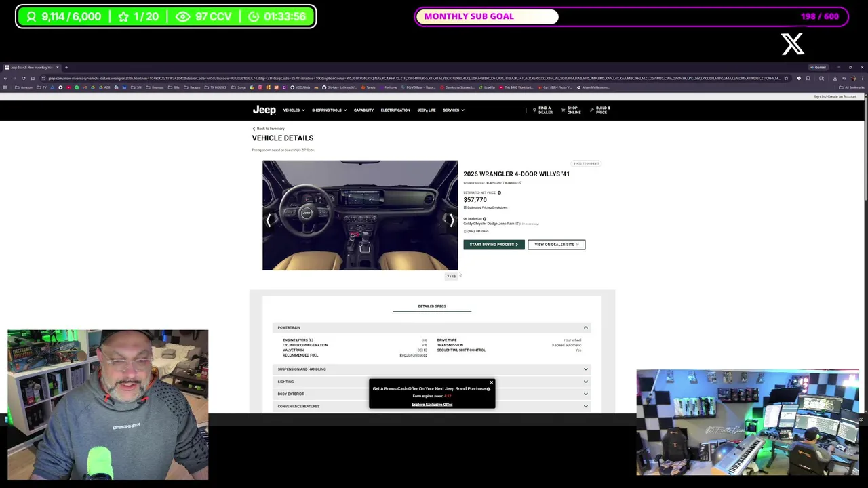Open the Capability menu item

click(363, 110)
